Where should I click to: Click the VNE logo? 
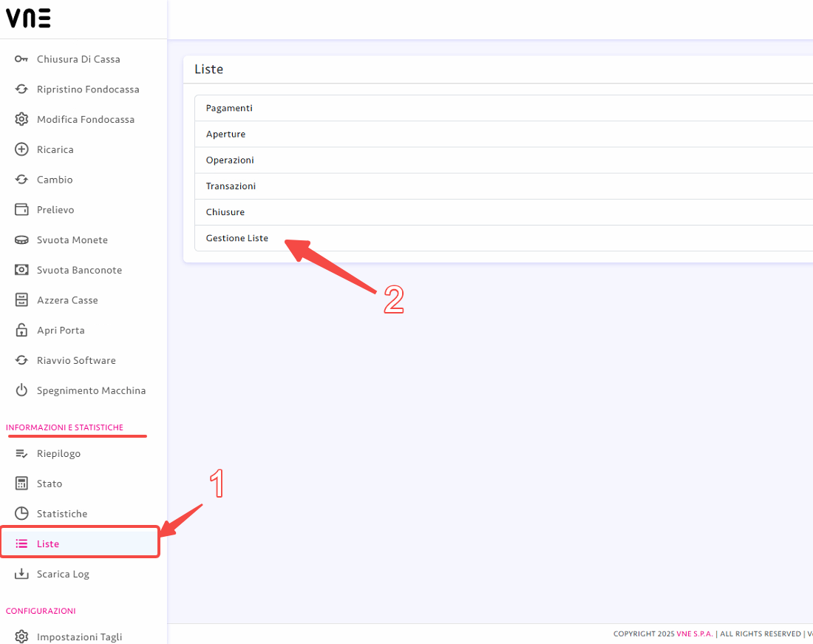coord(29,18)
